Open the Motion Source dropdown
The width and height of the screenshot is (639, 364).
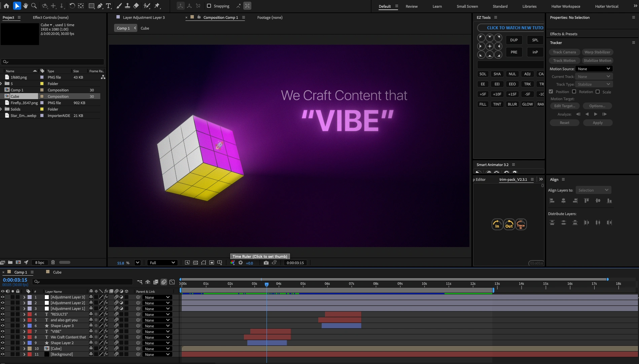click(x=594, y=69)
